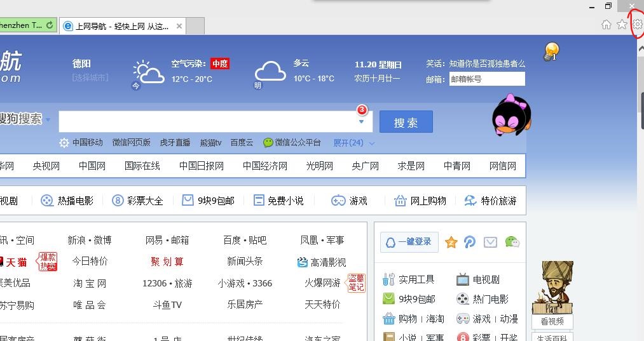Refresh the Shenzhen tab with reload icon
Image resolution: width=644 pixels, height=341 pixels.
(50, 25)
